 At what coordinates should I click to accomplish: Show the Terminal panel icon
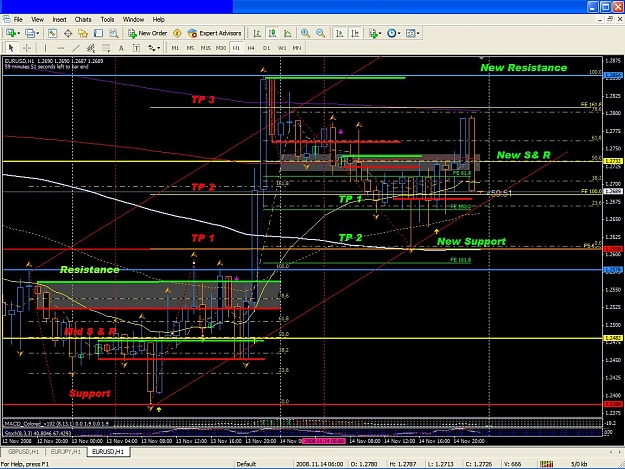tap(98, 33)
